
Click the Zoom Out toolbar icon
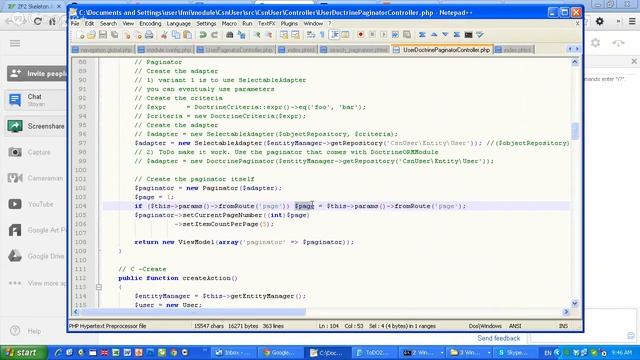[x=269, y=35]
